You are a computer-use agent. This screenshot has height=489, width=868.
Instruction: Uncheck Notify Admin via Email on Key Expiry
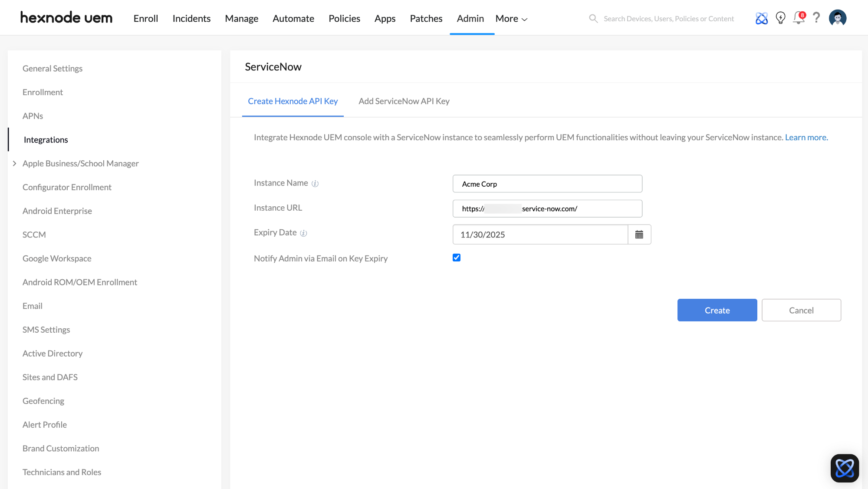coord(457,258)
